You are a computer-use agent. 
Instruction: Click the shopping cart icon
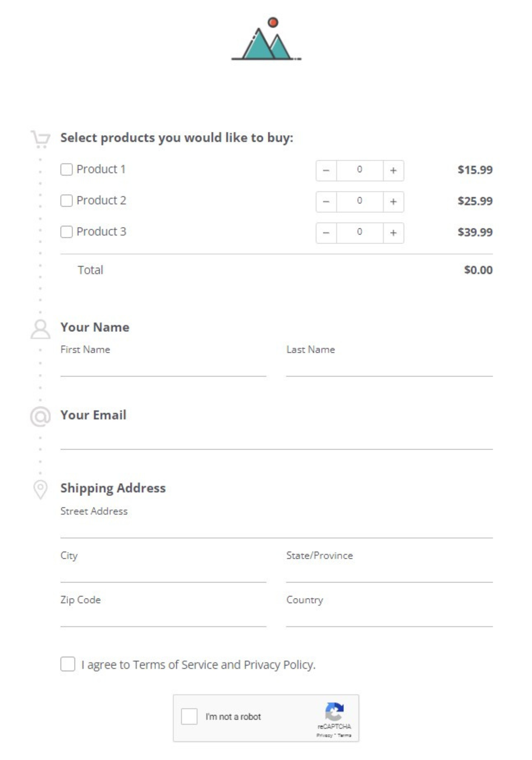pos(40,139)
